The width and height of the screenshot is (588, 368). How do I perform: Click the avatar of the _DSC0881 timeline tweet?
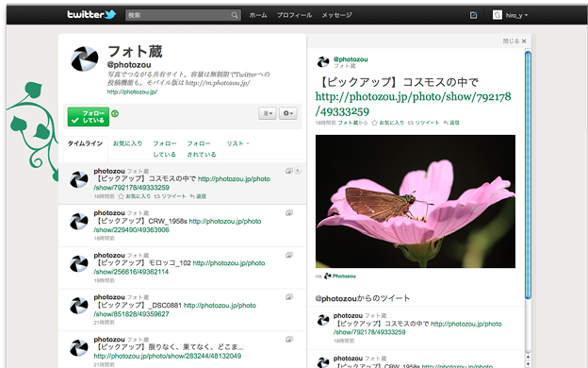tap(79, 306)
